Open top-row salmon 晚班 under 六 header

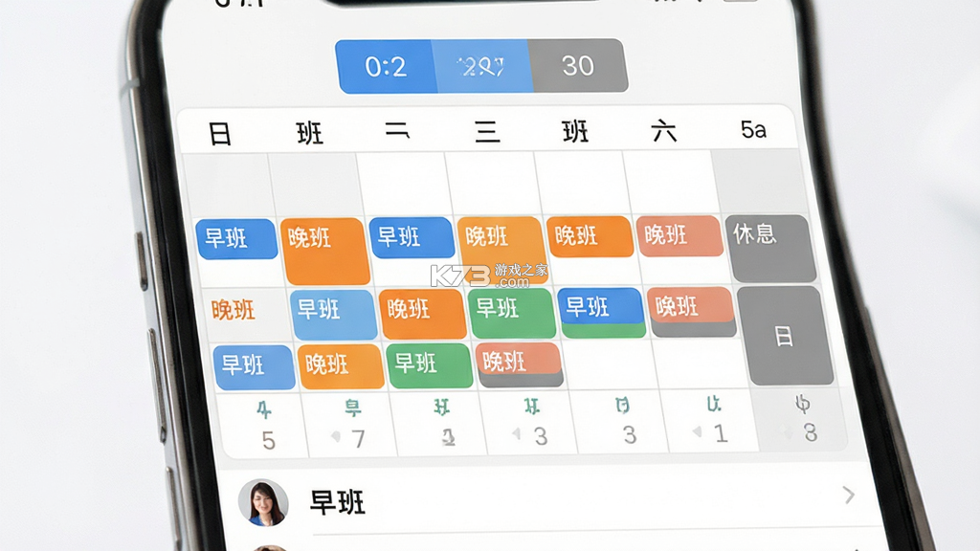[x=680, y=235]
